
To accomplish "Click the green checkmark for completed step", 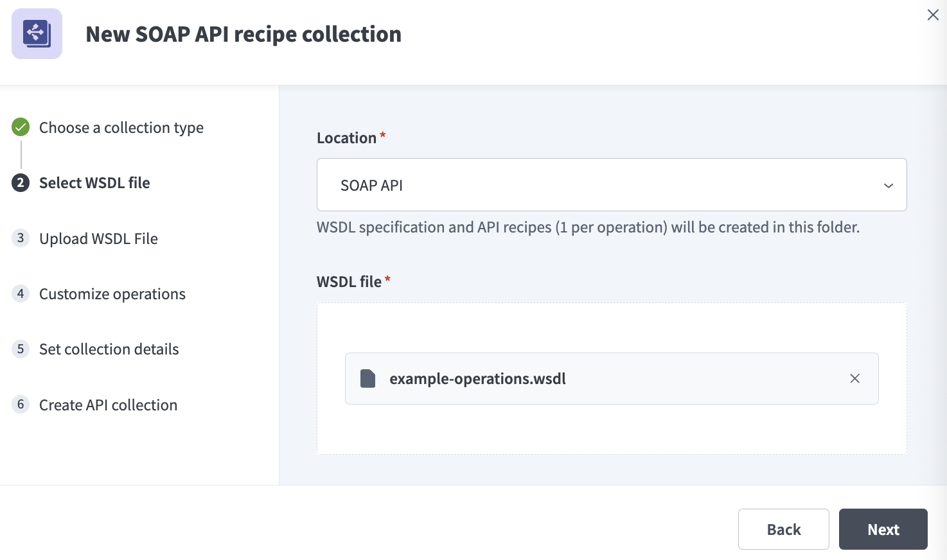I will (21, 127).
